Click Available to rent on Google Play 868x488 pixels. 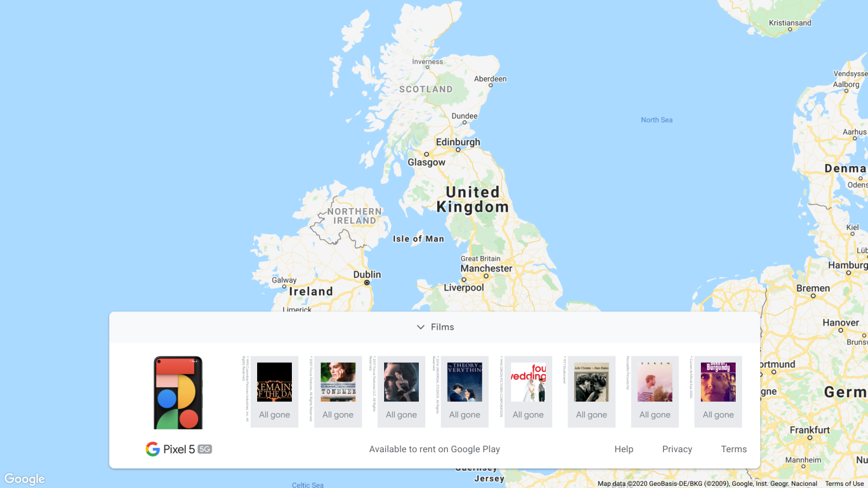pos(435,449)
